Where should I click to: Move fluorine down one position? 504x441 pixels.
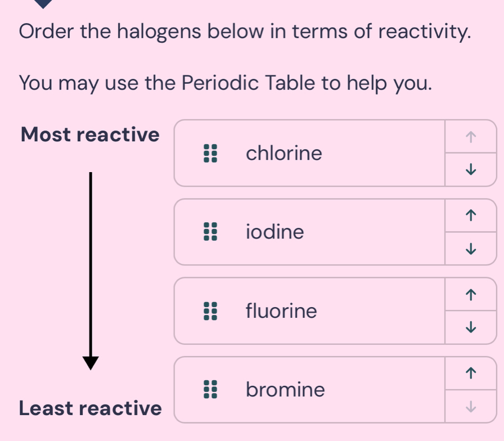tap(471, 327)
